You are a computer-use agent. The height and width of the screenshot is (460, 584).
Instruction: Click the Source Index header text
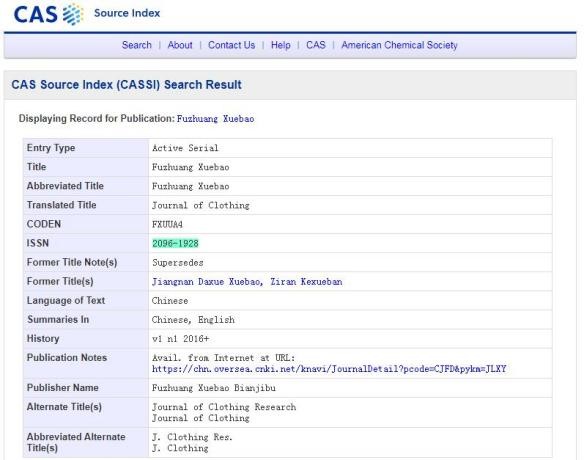pyautogui.click(x=127, y=13)
